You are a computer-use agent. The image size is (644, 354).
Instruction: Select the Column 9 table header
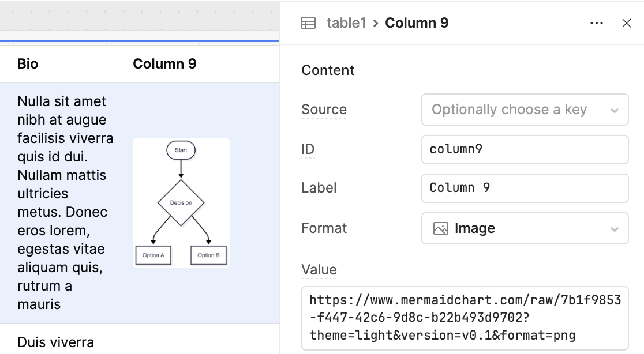coord(164,64)
